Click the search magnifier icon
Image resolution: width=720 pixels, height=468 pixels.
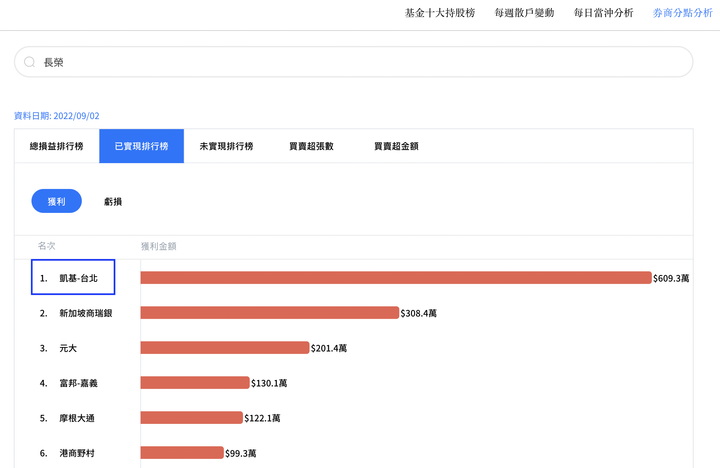point(29,62)
